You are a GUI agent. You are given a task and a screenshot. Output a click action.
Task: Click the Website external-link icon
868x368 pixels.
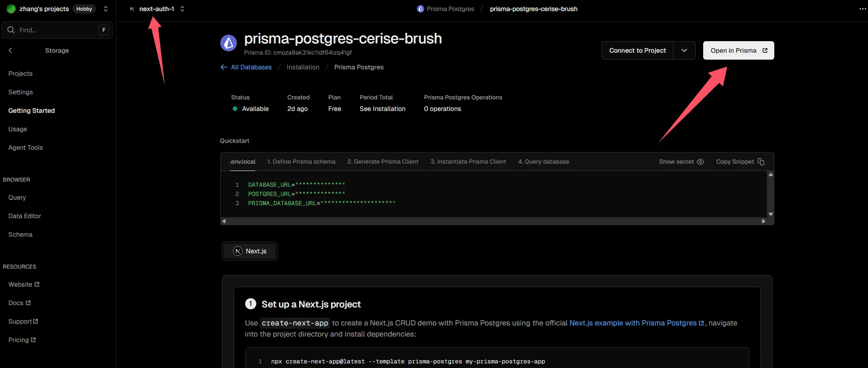coord(37,284)
